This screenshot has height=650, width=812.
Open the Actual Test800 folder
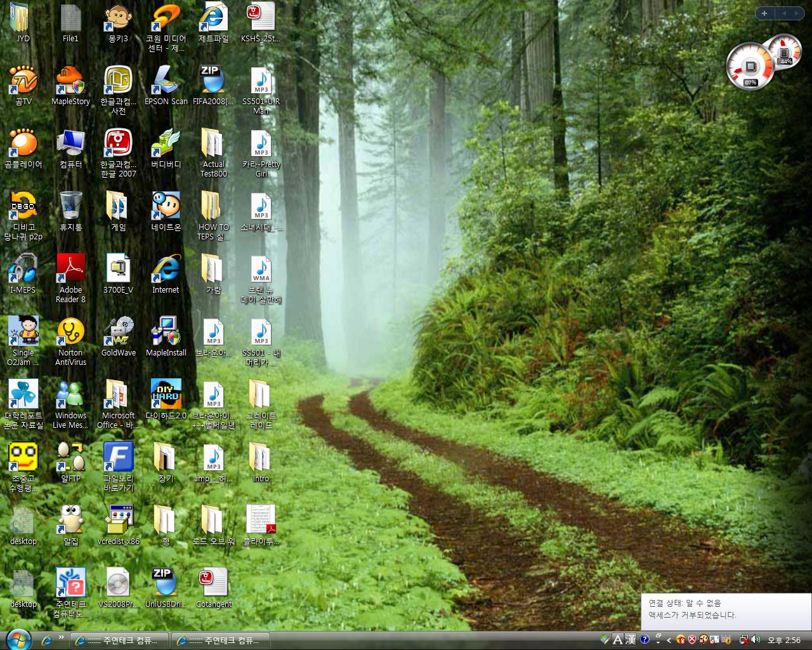coord(213,152)
